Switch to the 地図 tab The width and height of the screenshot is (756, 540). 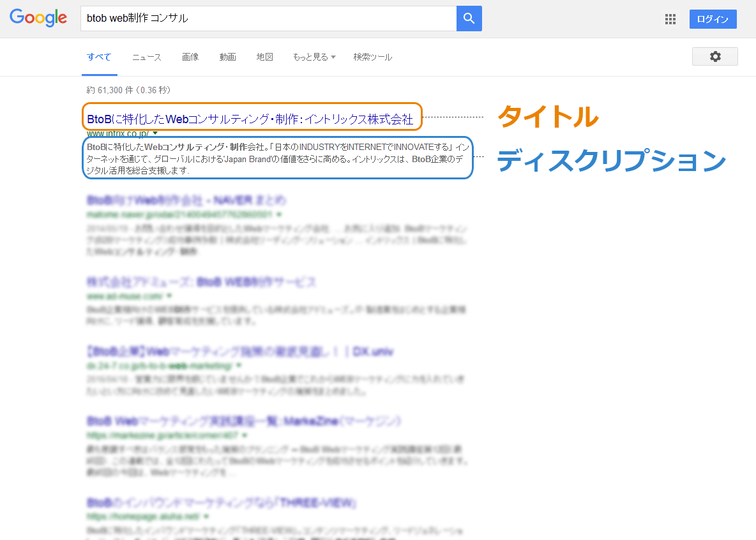click(265, 57)
